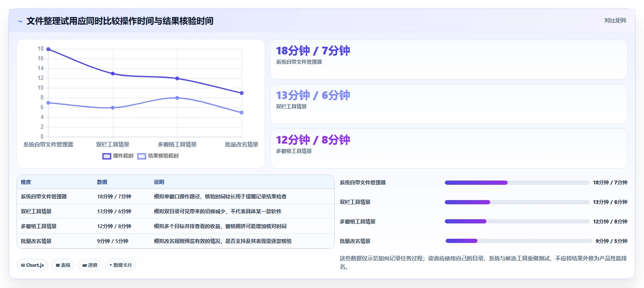The width and height of the screenshot is (644, 288).
Task: Click the 进度 tag chip
Action: (90, 265)
